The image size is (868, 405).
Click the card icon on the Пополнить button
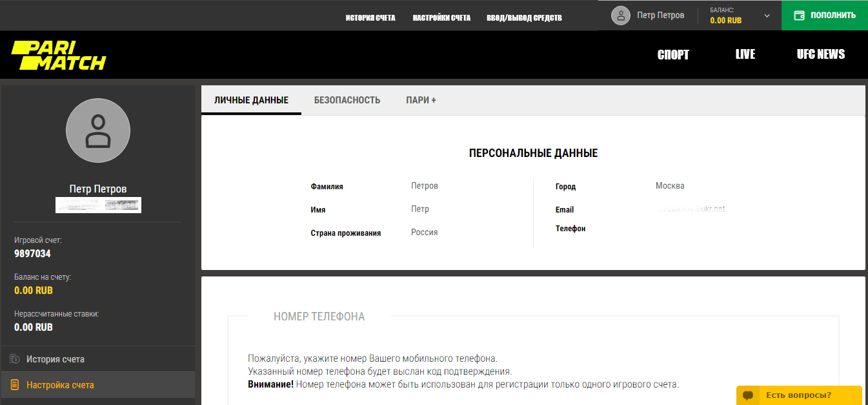click(799, 15)
